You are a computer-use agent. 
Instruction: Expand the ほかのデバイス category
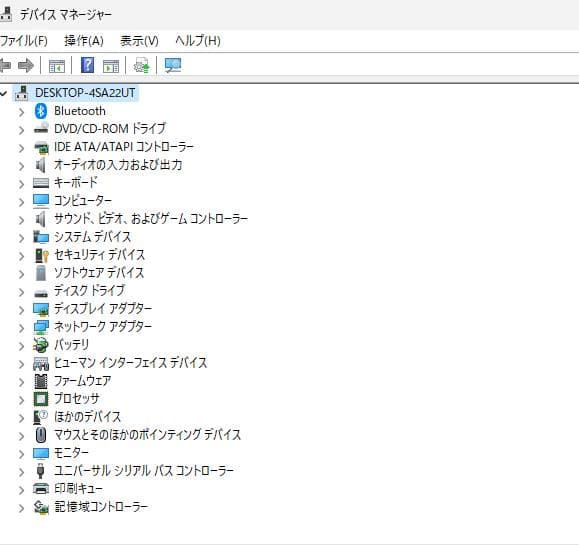coord(21,418)
